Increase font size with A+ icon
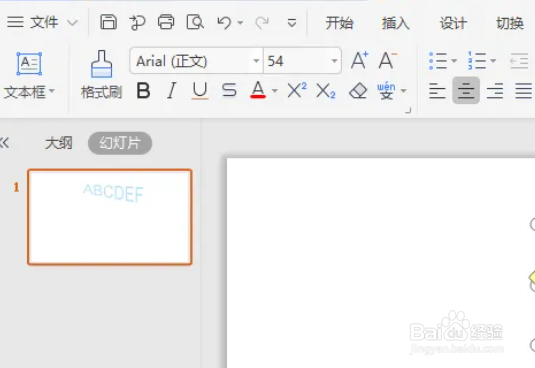Screen dimensions: 535x368 coord(360,61)
